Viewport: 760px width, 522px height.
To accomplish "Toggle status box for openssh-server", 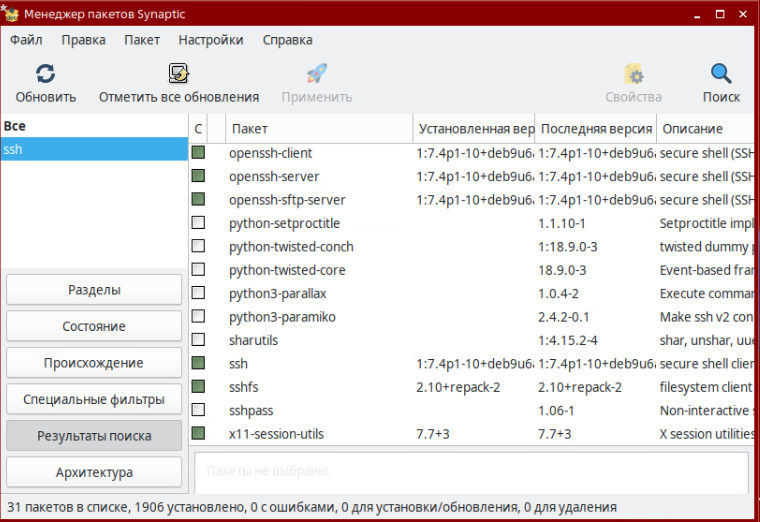I will click(x=198, y=176).
